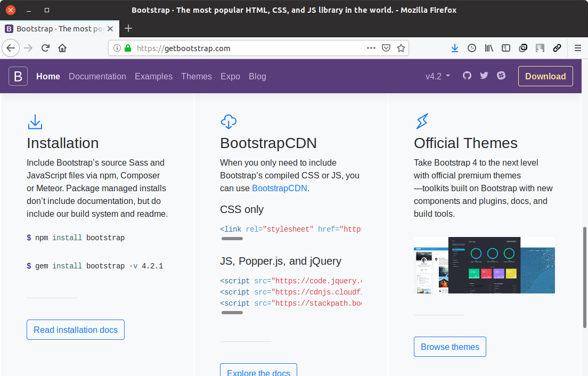Click the Installation download arrow icon
This screenshot has width=588, height=376.
point(35,122)
